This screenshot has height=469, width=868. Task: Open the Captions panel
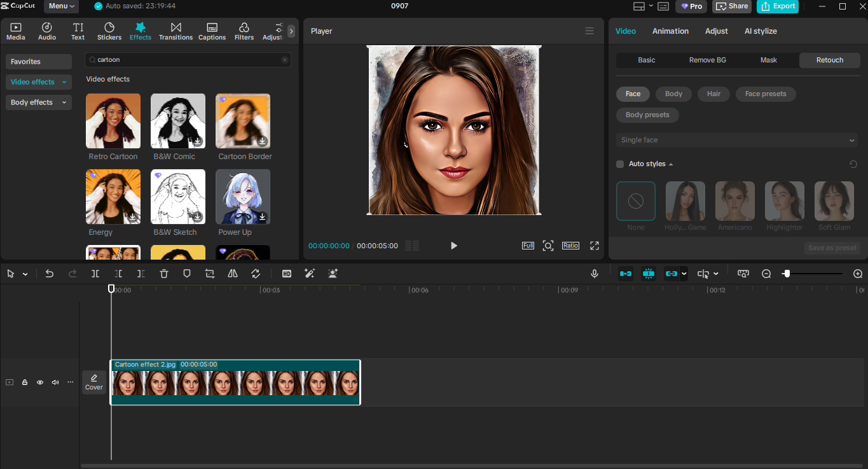[x=212, y=31]
